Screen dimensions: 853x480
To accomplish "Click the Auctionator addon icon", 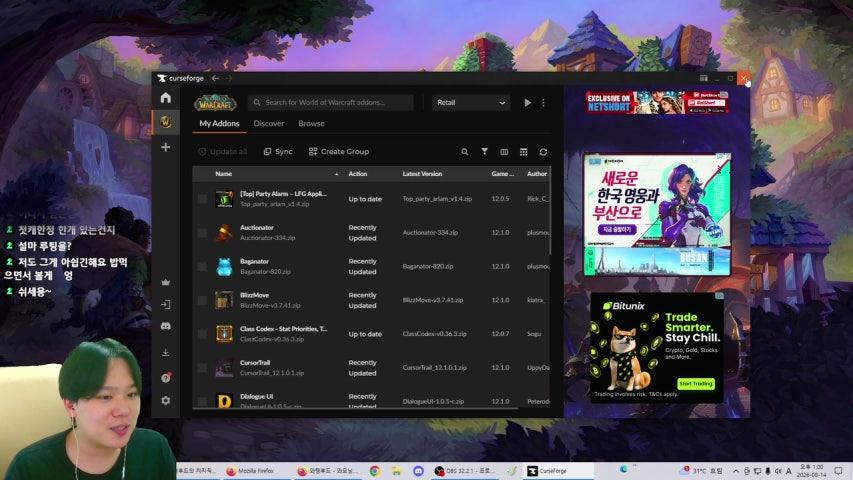I will coord(224,233).
